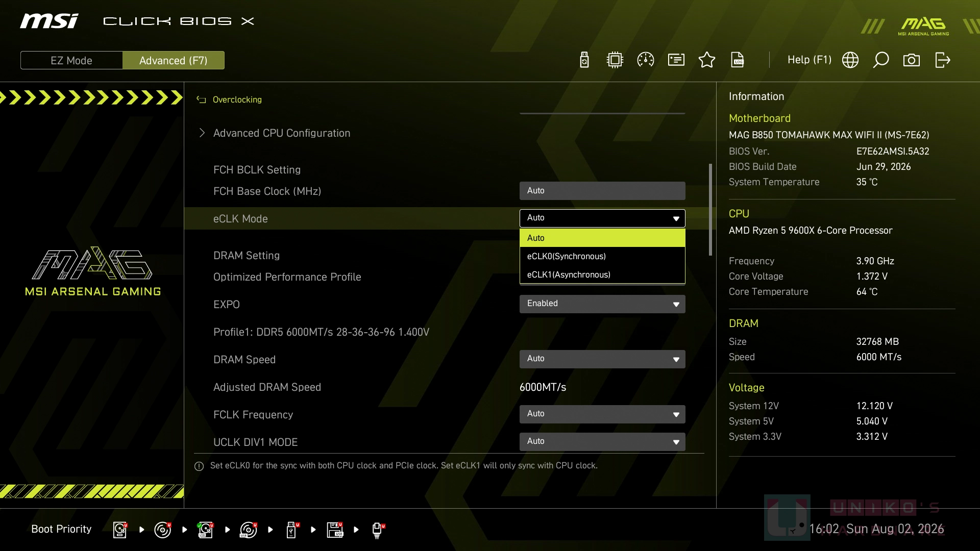Viewport: 980px width, 551px height.
Task: Click the exit icon at top right
Action: (x=943, y=60)
